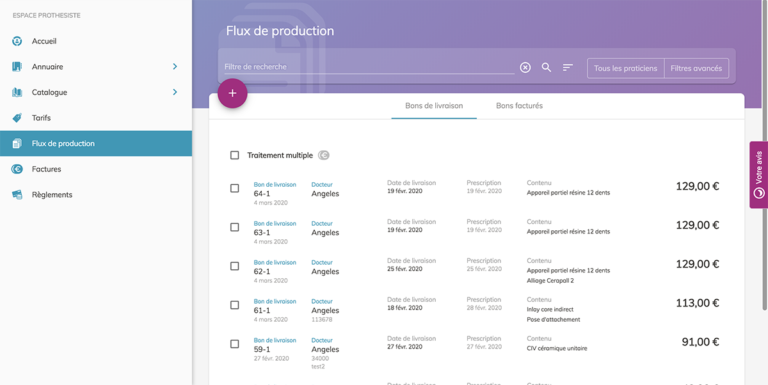Viewport: 768px width, 385px height.
Task: Select the checkbox for delivery note 64-1
Action: pos(235,188)
